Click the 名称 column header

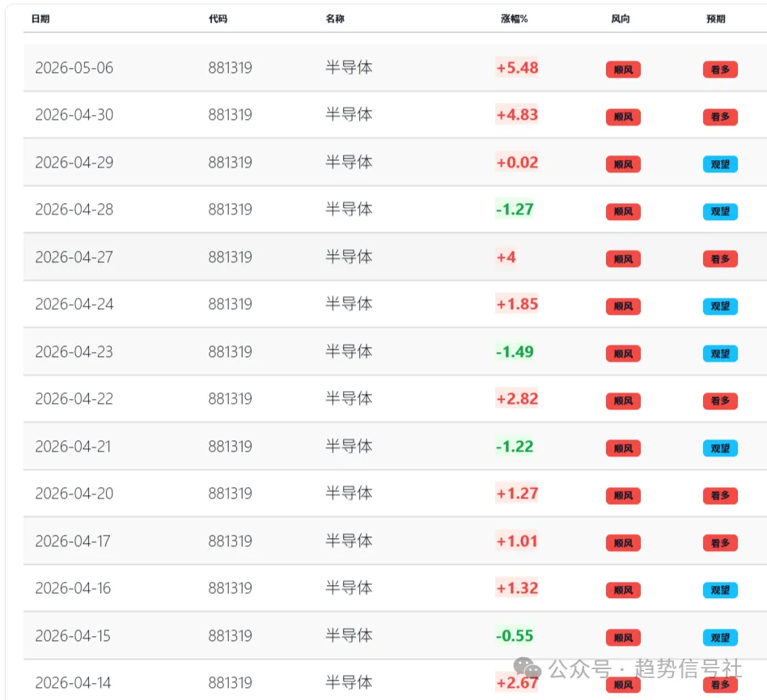coord(335,19)
